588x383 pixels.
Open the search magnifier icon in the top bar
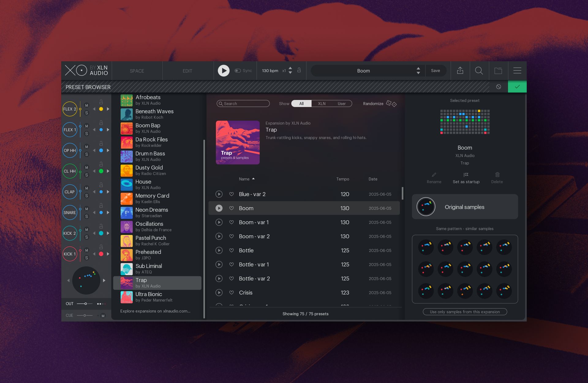(x=479, y=71)
